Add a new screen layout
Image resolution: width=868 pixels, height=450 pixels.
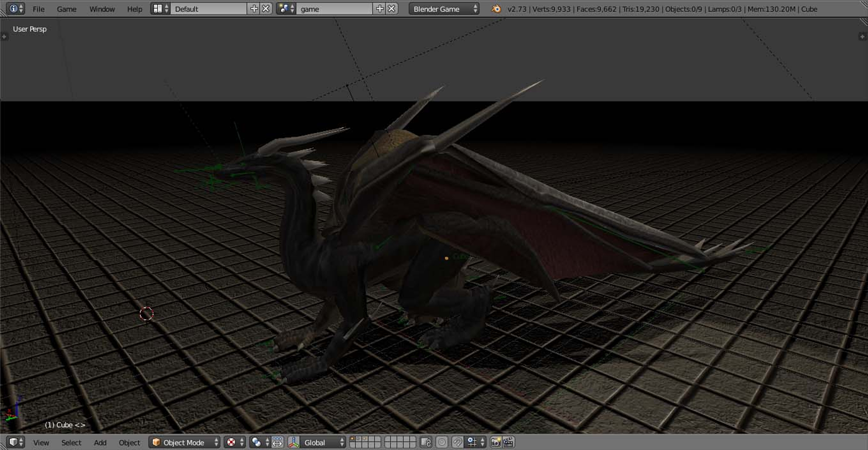click(254, 9)
